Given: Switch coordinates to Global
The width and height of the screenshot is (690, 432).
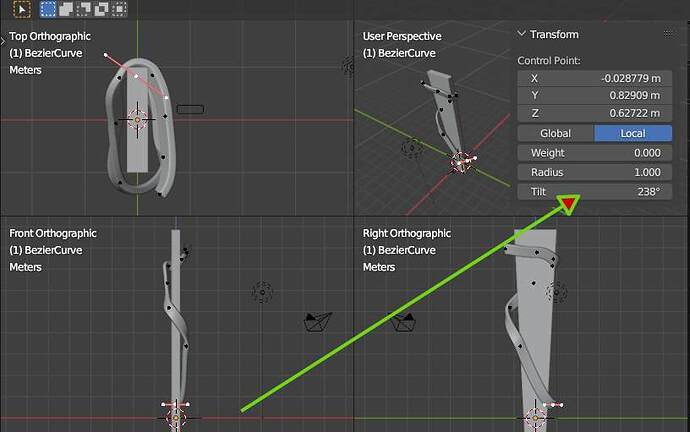Looking at the screenshot, I should (555, 133).
